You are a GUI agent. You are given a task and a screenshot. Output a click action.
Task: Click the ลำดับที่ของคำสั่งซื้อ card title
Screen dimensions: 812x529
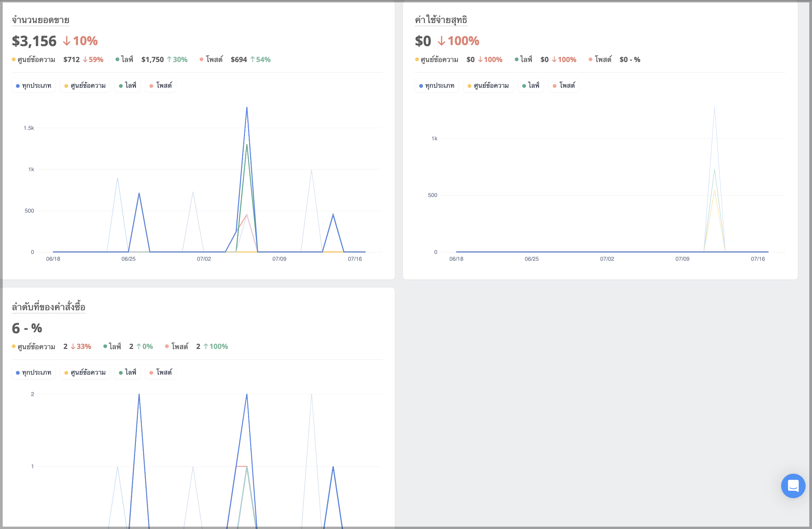pyautogui.click(x=48, y=307)
